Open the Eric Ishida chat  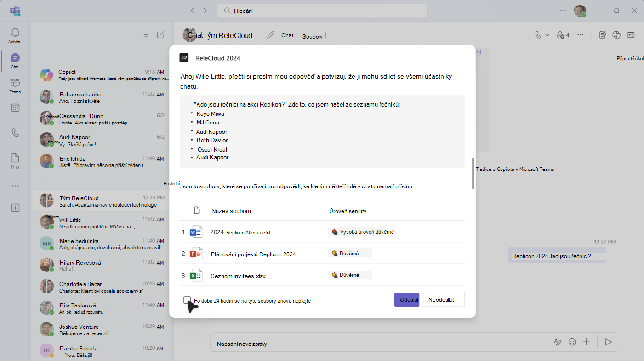click(x=102, y=162)
